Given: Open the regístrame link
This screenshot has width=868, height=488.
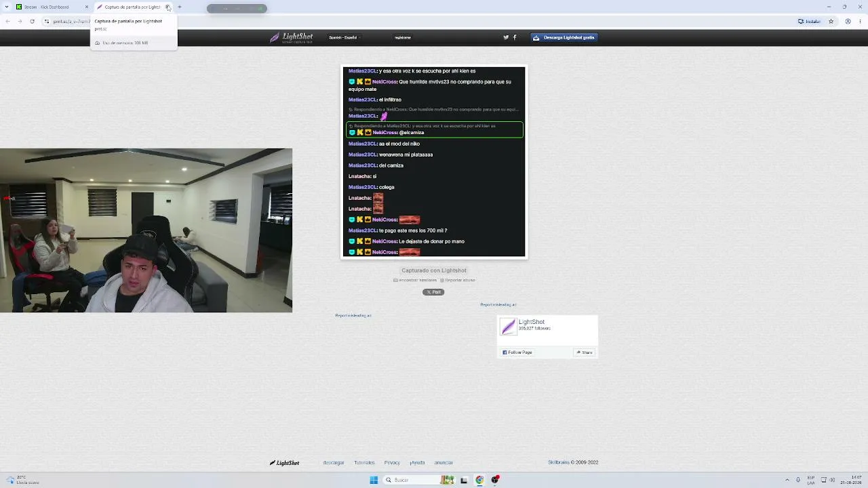Looking at the screenshot, I should click(403, 37).
